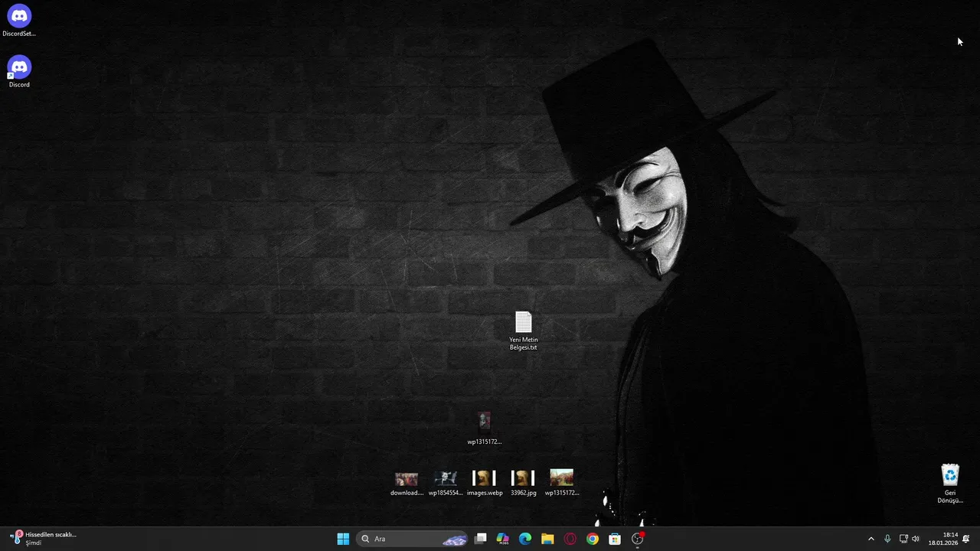This screenshot has width=980, height=551.
Task: Open Task View from the taskbar
Action: [481, 539]
